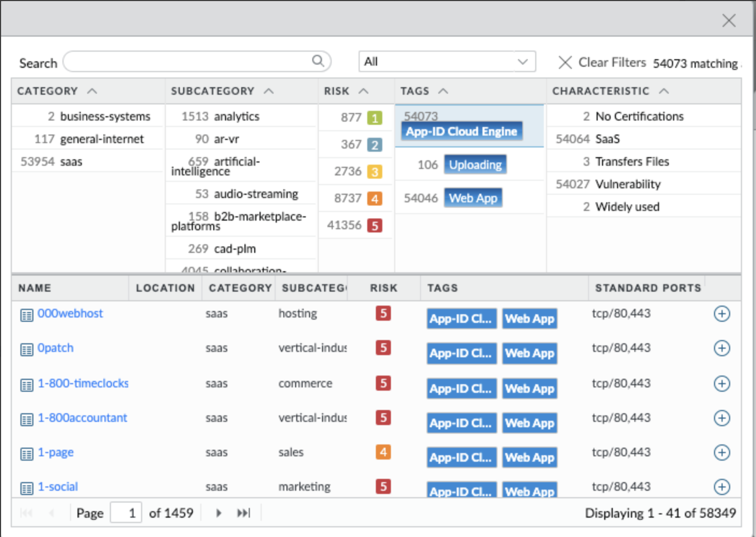Go to the next page arrow
The width and height of the screenshot is (756, 537).
(x=219, y=513)
